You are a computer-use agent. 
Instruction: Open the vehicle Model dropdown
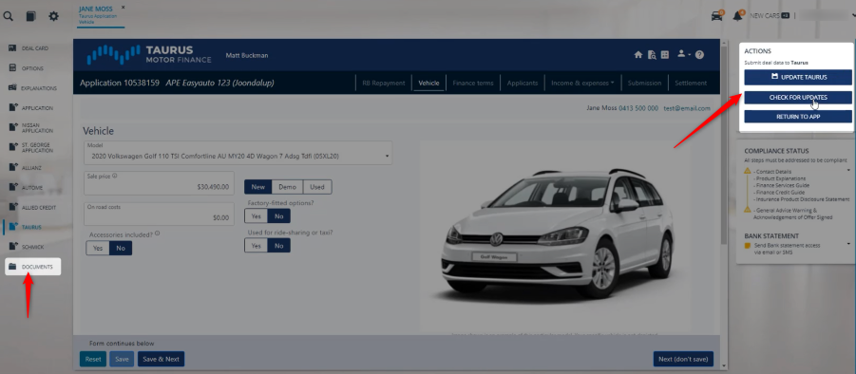tap(238, 153)
